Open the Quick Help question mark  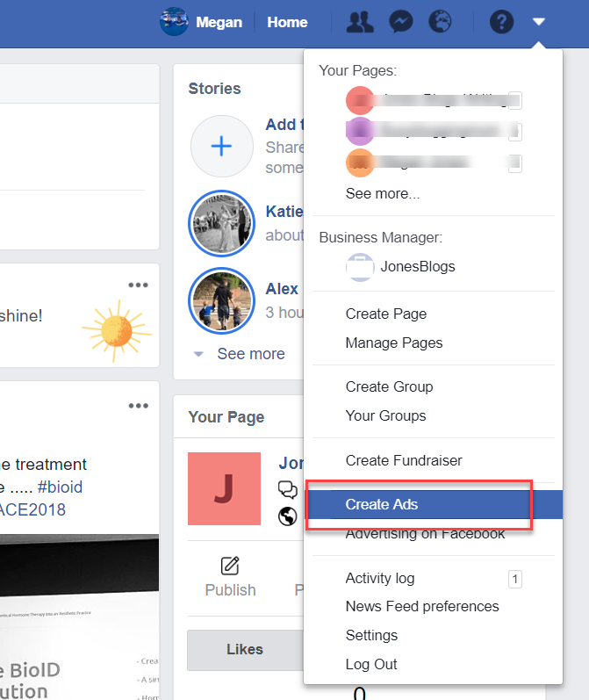(501, 21)
